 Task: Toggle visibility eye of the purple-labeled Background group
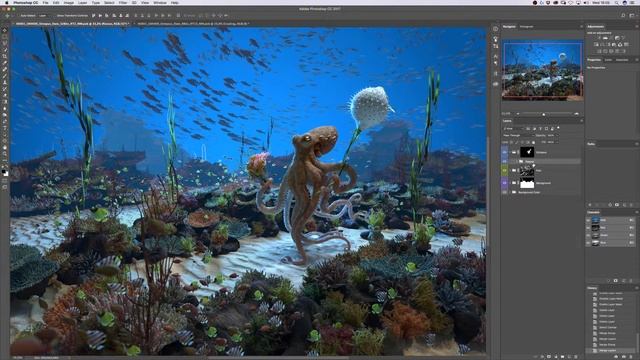coord(504,183)
